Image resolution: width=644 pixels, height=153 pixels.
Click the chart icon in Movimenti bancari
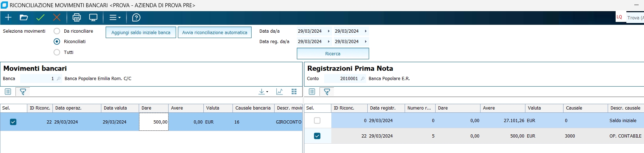(x=280, y=92)
